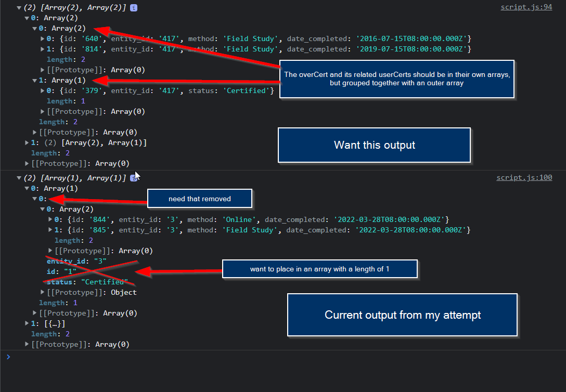
Task: Collapse the nested 0: Array(2) in second log
Action: 42,209
